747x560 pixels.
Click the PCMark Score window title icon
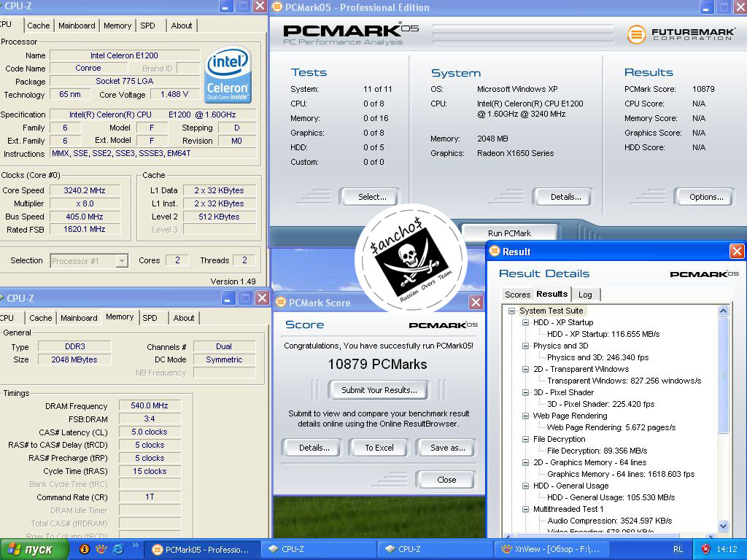281,302
